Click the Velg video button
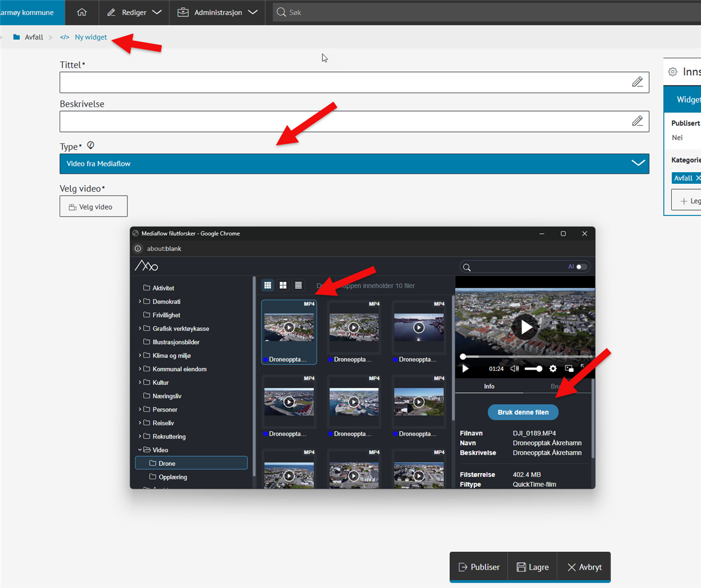 tap(93, 207)
